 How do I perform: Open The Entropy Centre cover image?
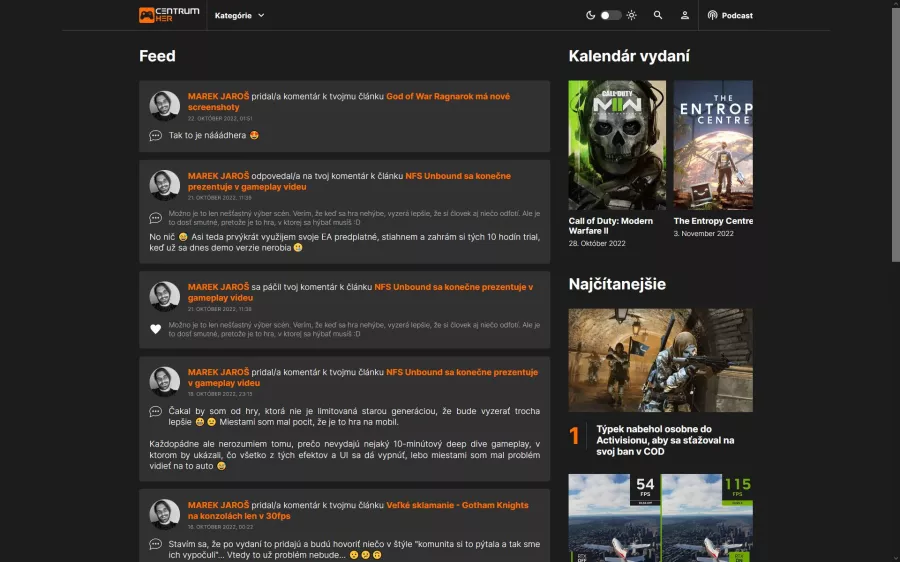click(713, 145)
